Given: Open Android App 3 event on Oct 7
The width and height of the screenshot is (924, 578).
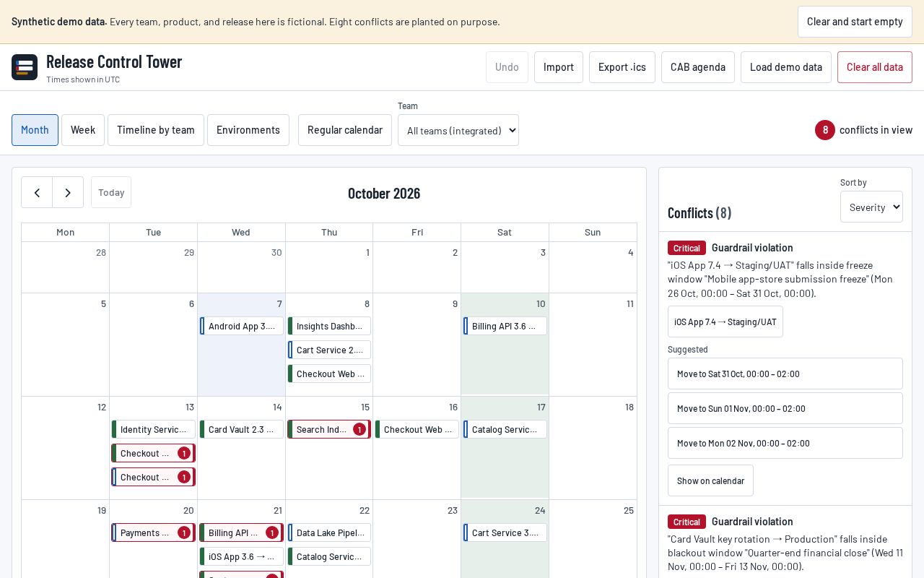Looking at the screenshot, I should point(242,326).
